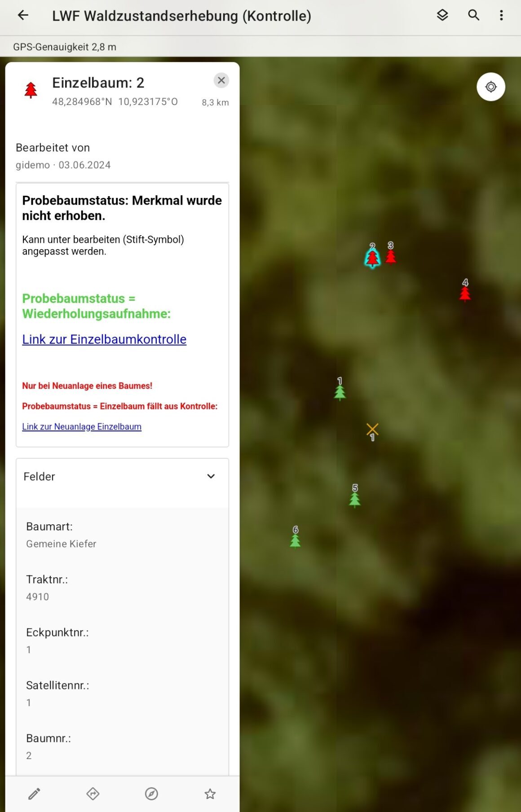Tap the directions route icon

click(93, 794)
